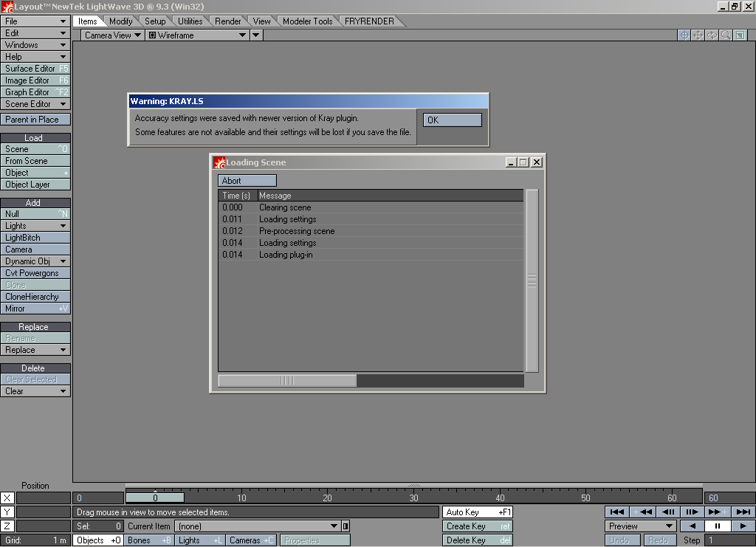
Task: Switch selection mode to Bones
Action: coord(149,540)
